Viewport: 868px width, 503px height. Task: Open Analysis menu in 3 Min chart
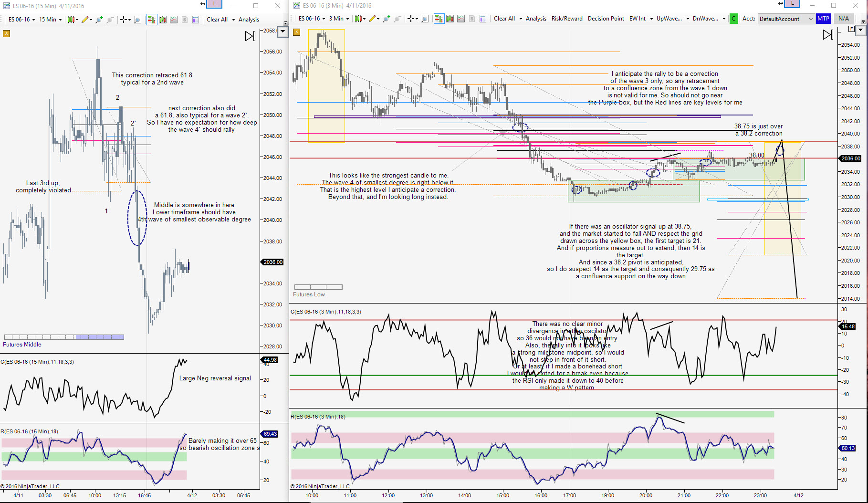[x=536, y=19]
